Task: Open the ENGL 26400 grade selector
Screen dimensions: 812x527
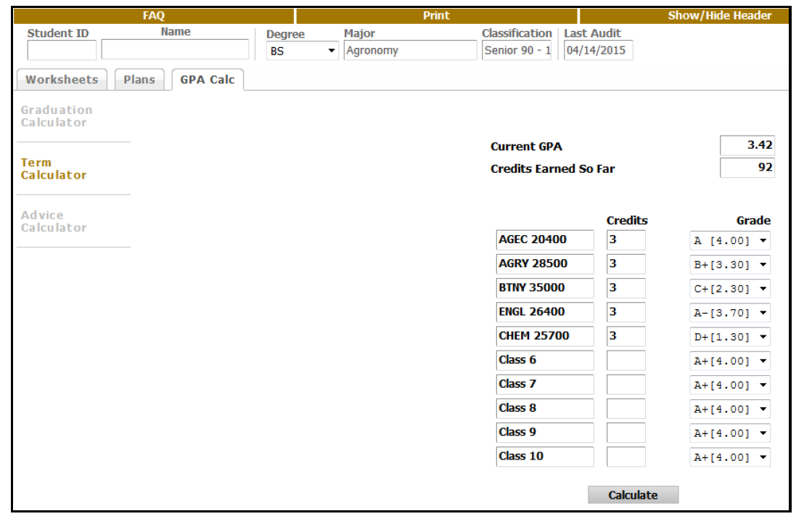Action: [729, 312]
